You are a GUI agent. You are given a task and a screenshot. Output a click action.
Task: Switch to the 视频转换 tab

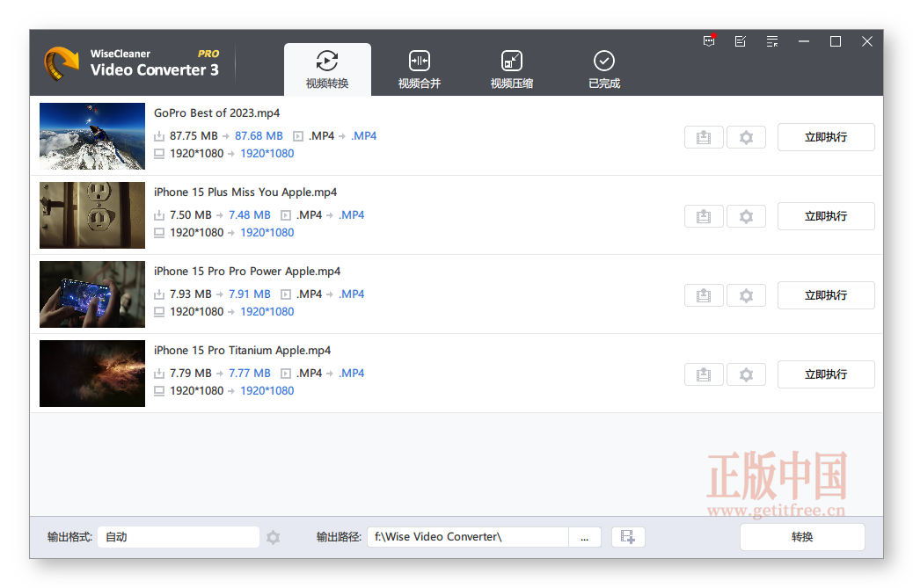coord(327,69)
